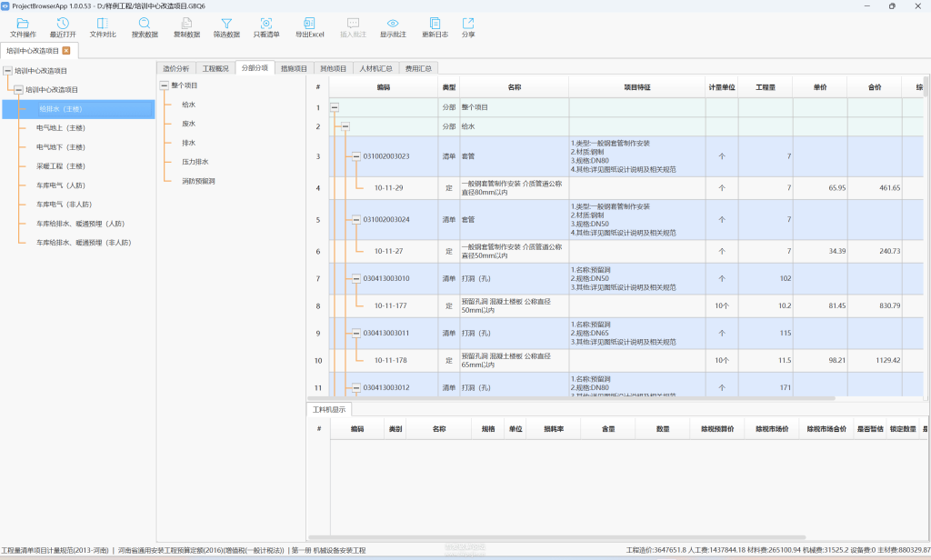The height and width of the screenshot is (560, 931).
Task: Open the 最近打开 recent files list
Action: [63, 27]
